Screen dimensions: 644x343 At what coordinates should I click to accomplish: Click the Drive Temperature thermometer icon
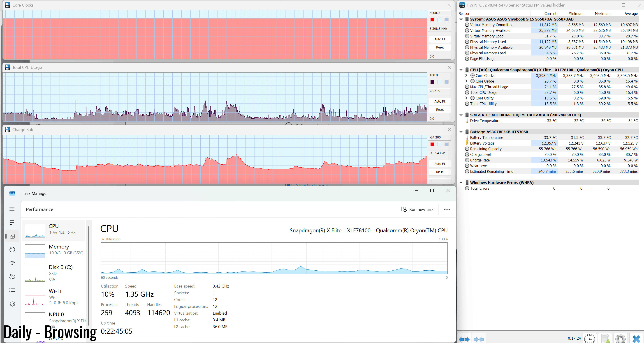pos(467,121)
